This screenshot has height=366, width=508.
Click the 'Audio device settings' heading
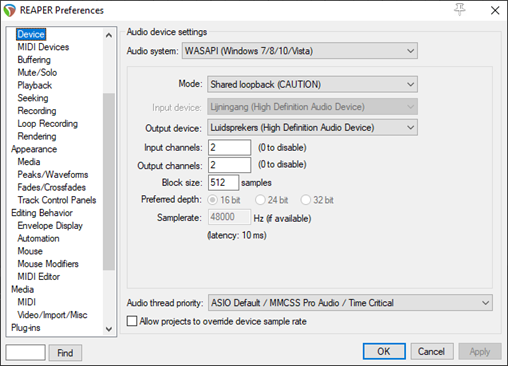tap(167, 32)
